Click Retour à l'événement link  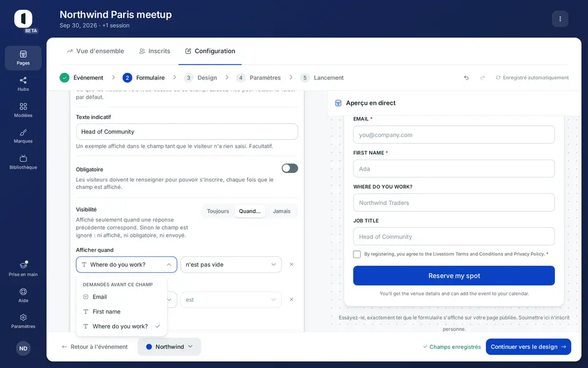click(94, 347)
